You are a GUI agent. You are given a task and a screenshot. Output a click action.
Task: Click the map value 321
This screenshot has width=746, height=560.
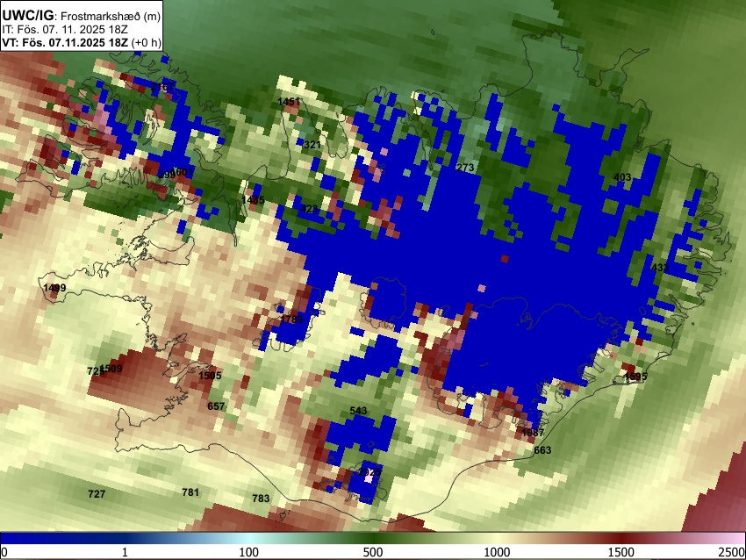click(x=312, y=145)
